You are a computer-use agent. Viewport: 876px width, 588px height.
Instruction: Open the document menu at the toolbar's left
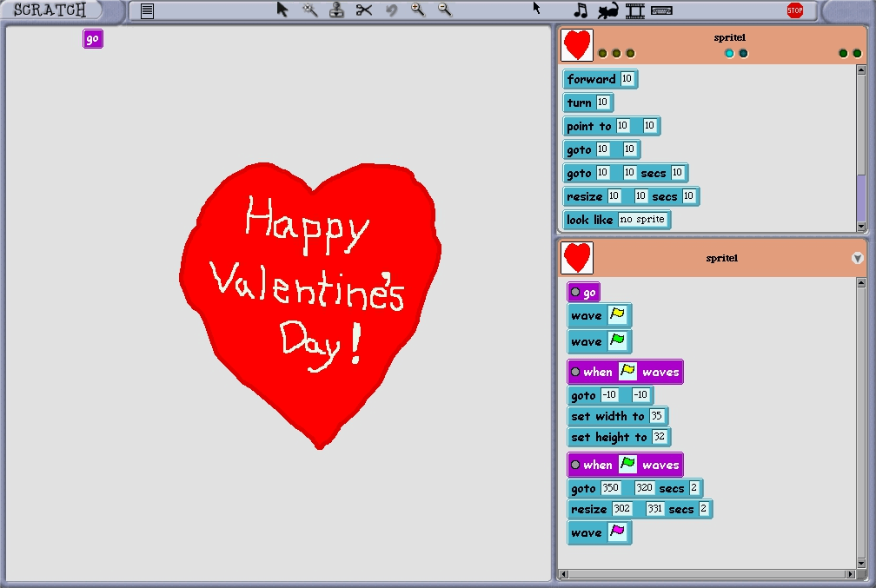click(146, 10)
